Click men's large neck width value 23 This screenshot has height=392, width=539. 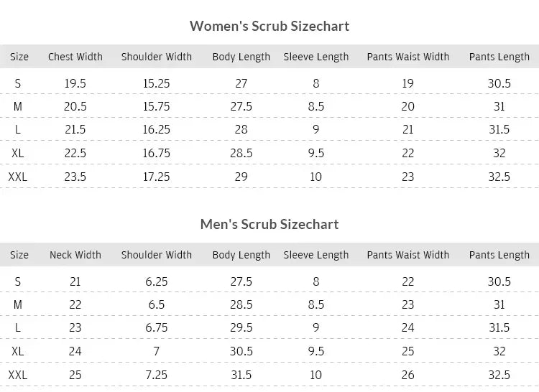coord(75,327)
